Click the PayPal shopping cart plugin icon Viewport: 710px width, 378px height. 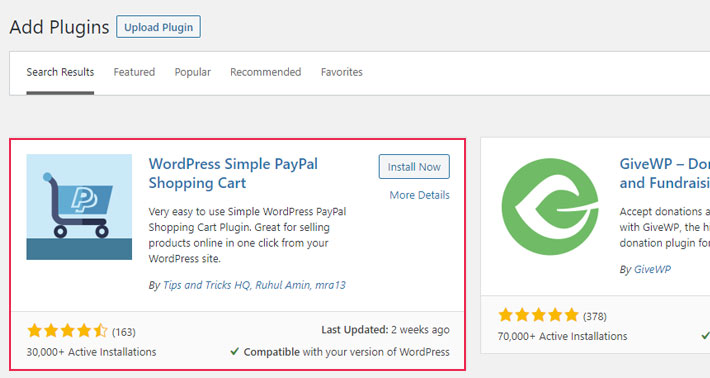point(79,207)
